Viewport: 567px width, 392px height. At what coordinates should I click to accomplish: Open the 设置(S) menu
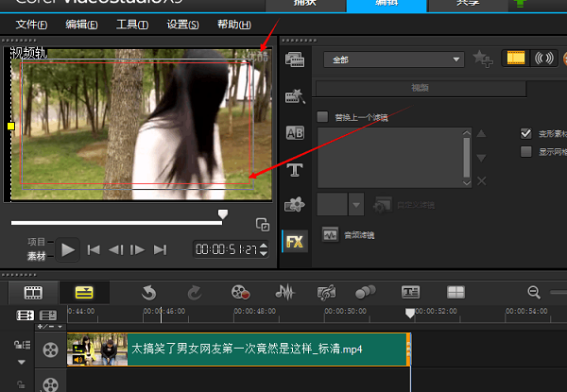point(182,24)
